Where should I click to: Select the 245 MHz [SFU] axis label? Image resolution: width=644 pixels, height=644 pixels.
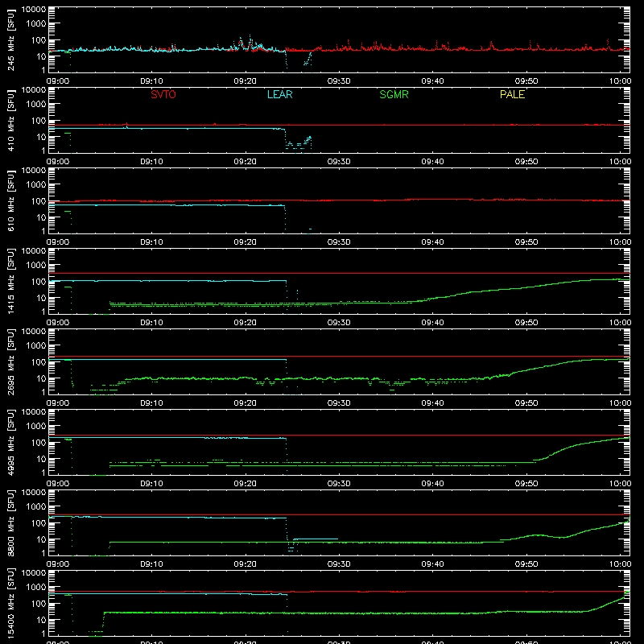tap(10, 39)
